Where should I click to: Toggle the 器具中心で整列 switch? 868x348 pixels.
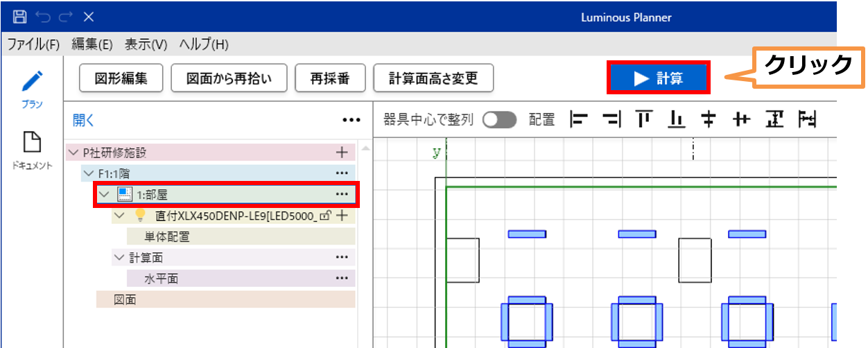[499, 120]
